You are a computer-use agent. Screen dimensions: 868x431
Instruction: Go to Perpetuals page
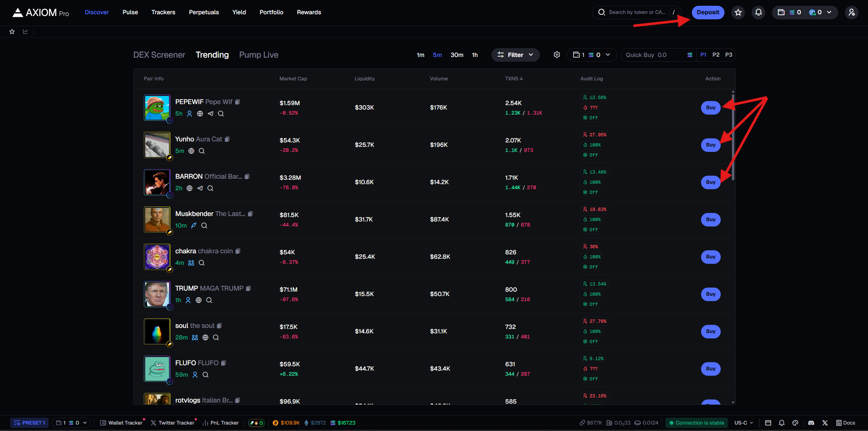tap(204, 12)
